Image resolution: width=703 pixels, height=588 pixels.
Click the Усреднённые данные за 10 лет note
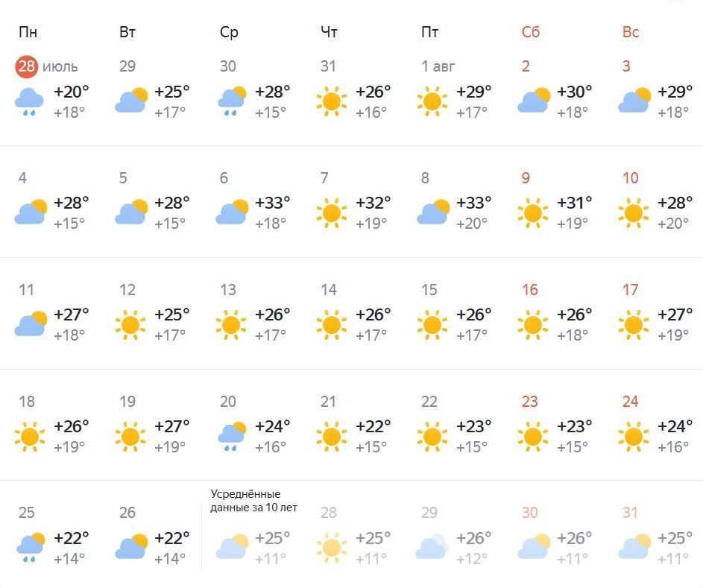tap(245, 500)
